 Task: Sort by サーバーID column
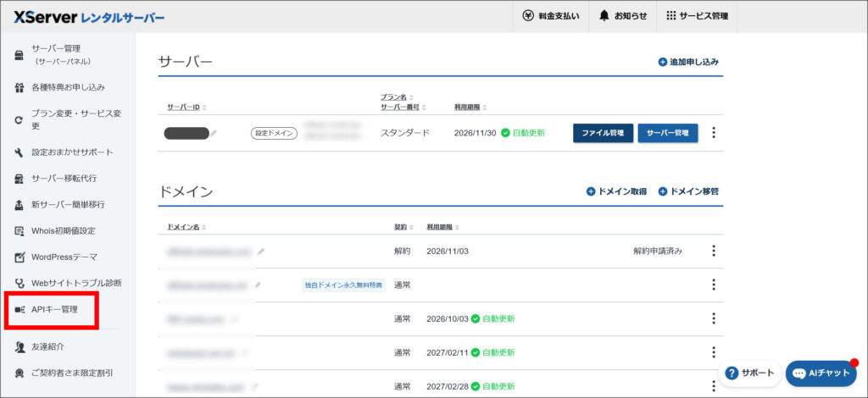186,107
